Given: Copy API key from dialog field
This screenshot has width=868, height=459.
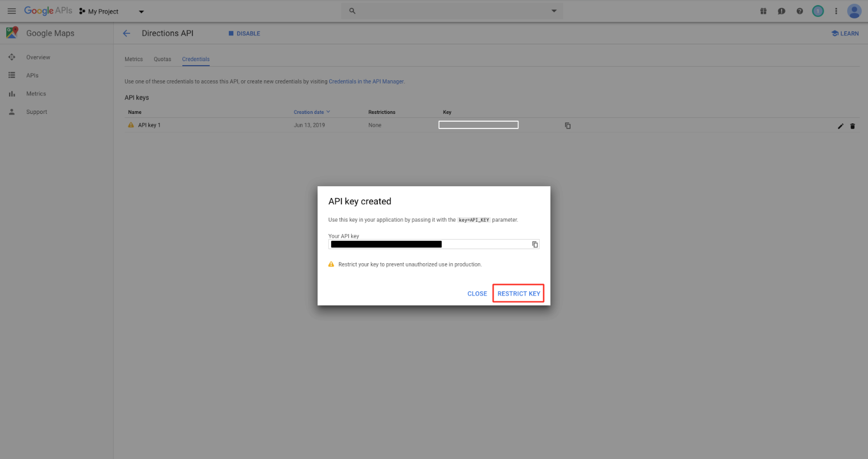Looking at the screenshot, I should 535,244.
